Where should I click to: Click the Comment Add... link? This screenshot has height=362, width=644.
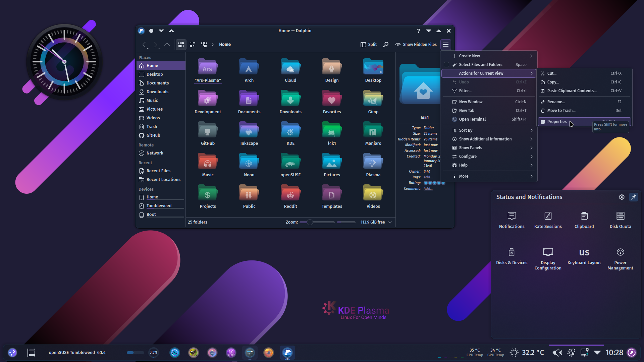click(428, 188)
